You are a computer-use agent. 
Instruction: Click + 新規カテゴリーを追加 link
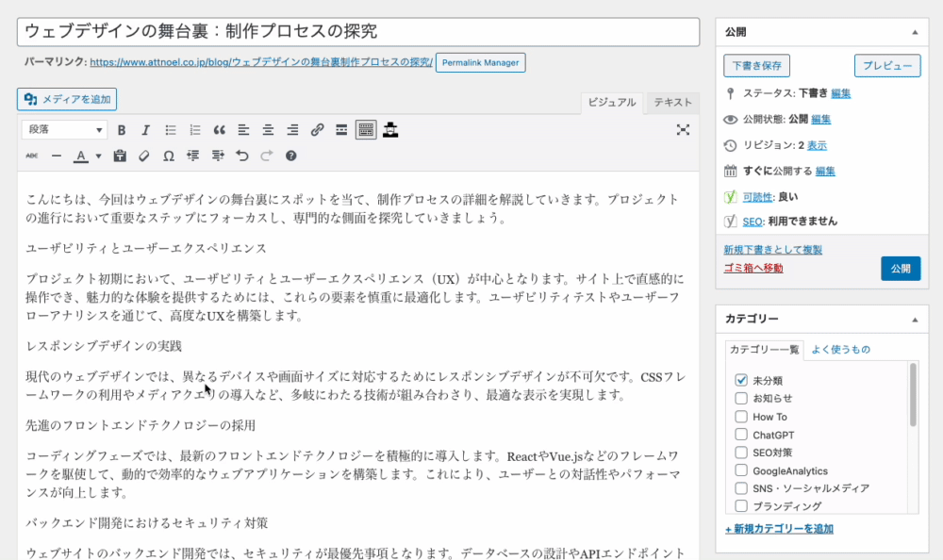pos(780,529)
